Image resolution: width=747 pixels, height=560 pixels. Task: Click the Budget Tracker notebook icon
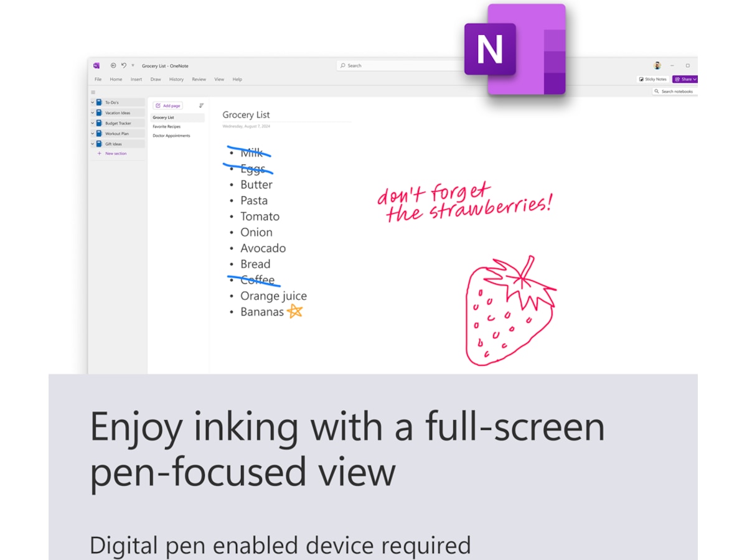(100, 123)
